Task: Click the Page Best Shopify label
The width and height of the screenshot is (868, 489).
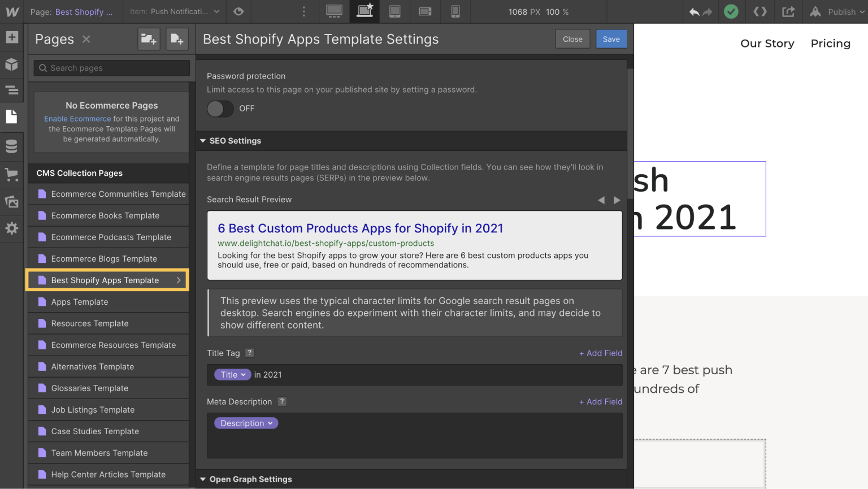Action: click(x=71, y=11)
